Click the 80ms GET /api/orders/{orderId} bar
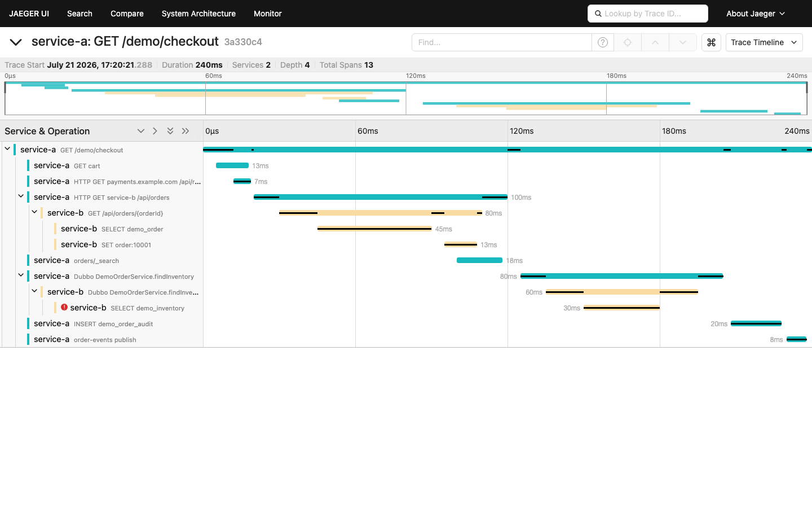 pos(381,213)
